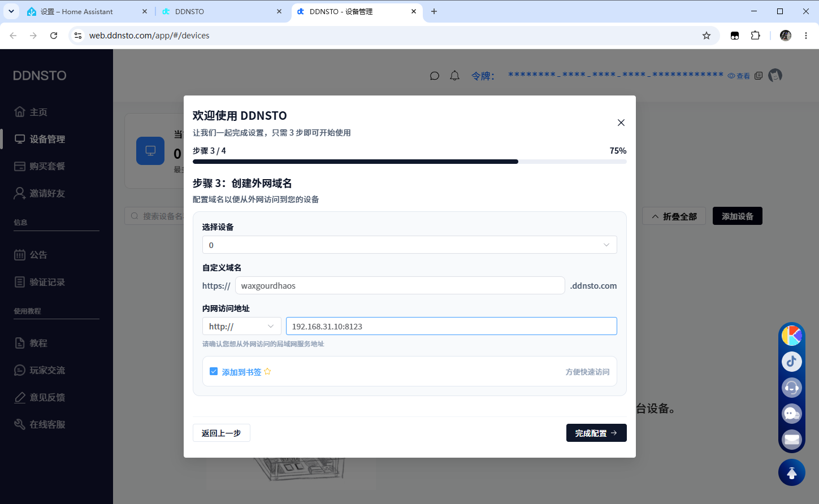The image size is (819, 504).
Task: Click the 返回上一步 button
Action: point(222,433)
